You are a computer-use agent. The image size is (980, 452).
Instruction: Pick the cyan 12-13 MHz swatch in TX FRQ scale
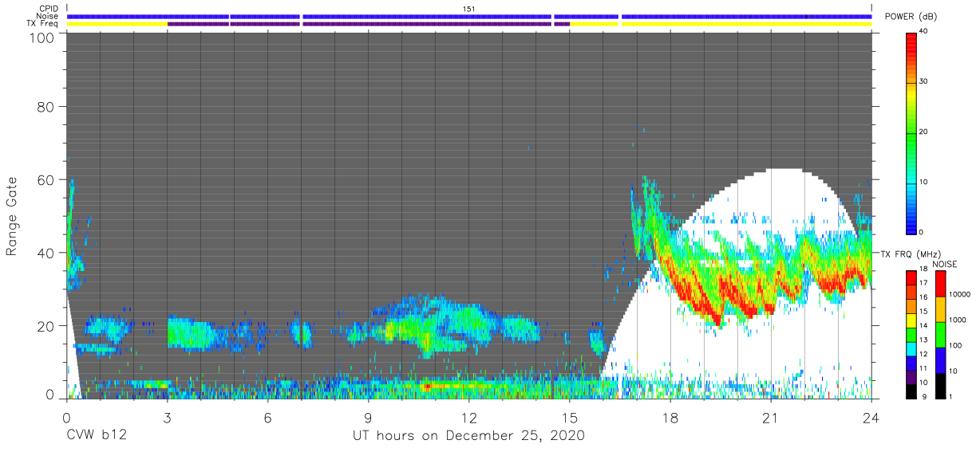click(911, 348)
